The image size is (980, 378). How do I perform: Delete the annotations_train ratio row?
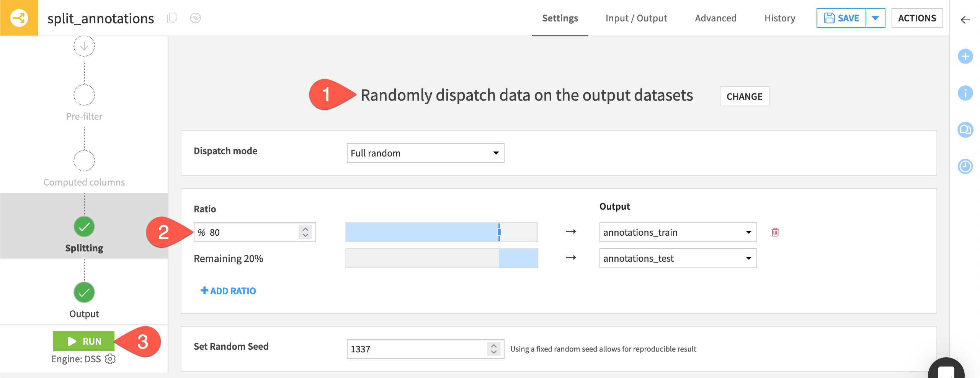776,232
